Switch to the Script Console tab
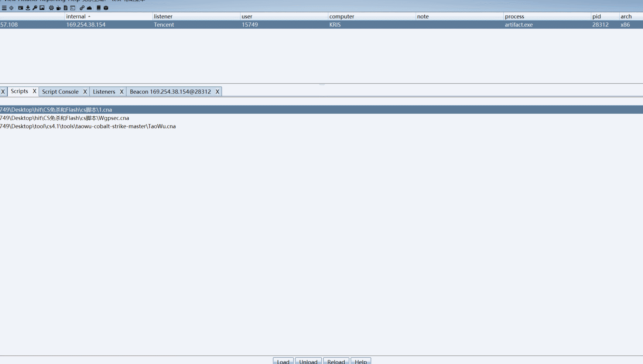This screenshot has height=364, width=643. pyautogui.click(x=60, y=92)
